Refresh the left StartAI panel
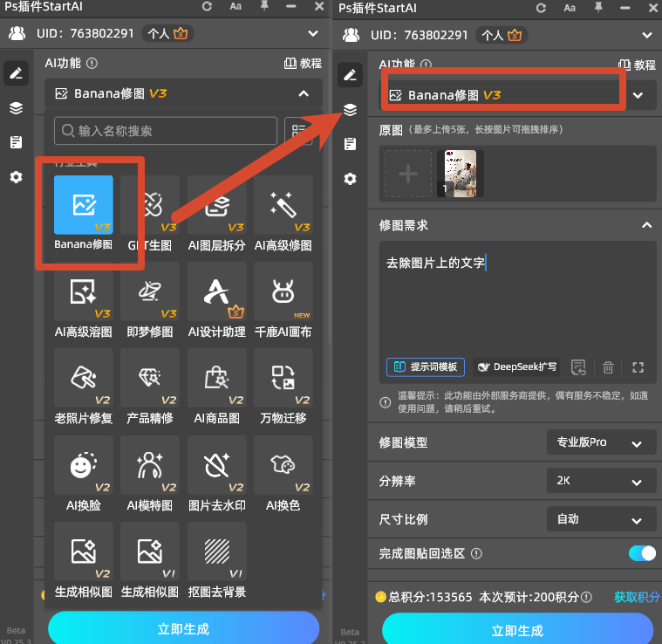Screen dimensions: 662x644 tap(207, 6)
